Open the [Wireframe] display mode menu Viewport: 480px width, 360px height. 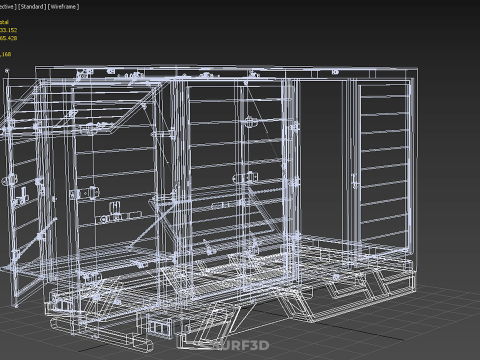click(x=63, y=7)
